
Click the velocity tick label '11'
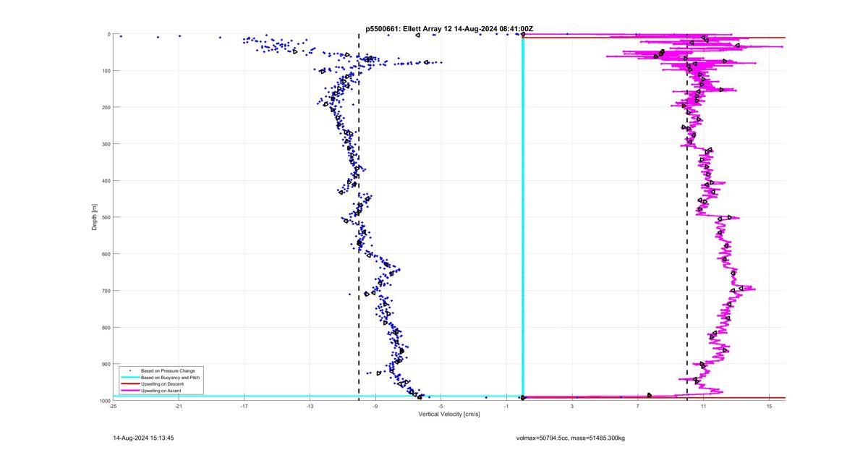704,407
